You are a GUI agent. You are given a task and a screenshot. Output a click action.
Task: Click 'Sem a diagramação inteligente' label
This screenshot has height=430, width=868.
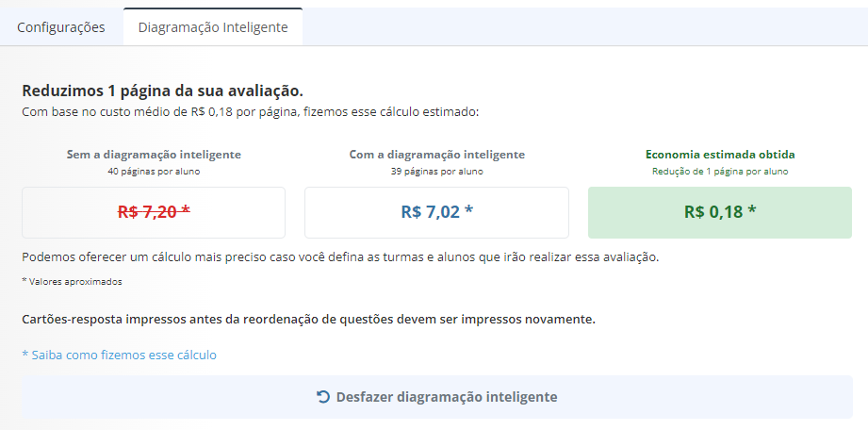point(154,155)
